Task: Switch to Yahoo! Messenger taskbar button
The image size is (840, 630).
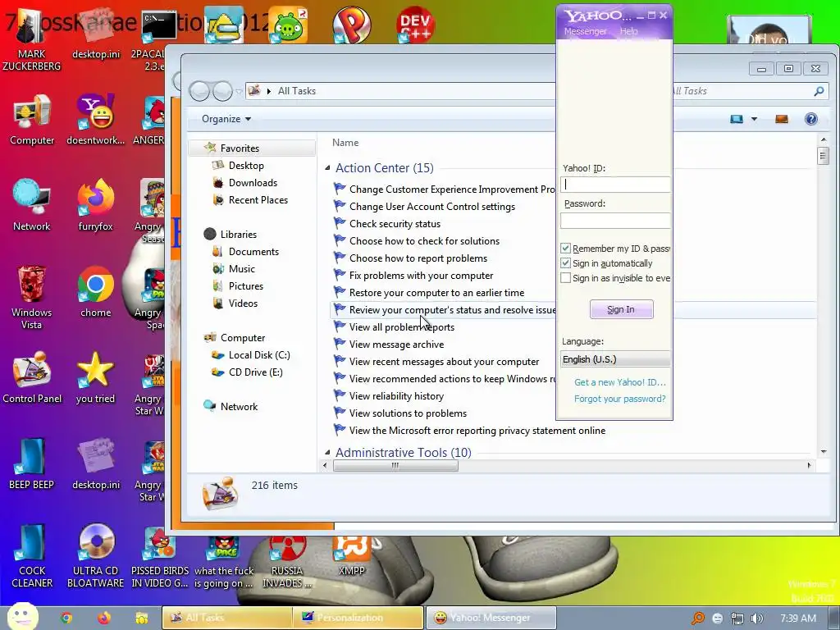Action: click(491, 618)
